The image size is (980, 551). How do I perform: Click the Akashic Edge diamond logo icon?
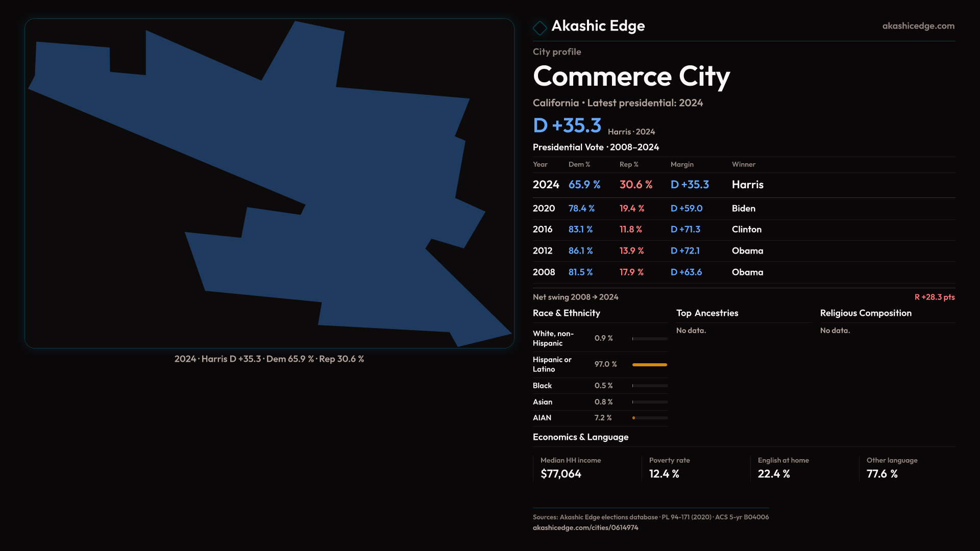[540, 28]
